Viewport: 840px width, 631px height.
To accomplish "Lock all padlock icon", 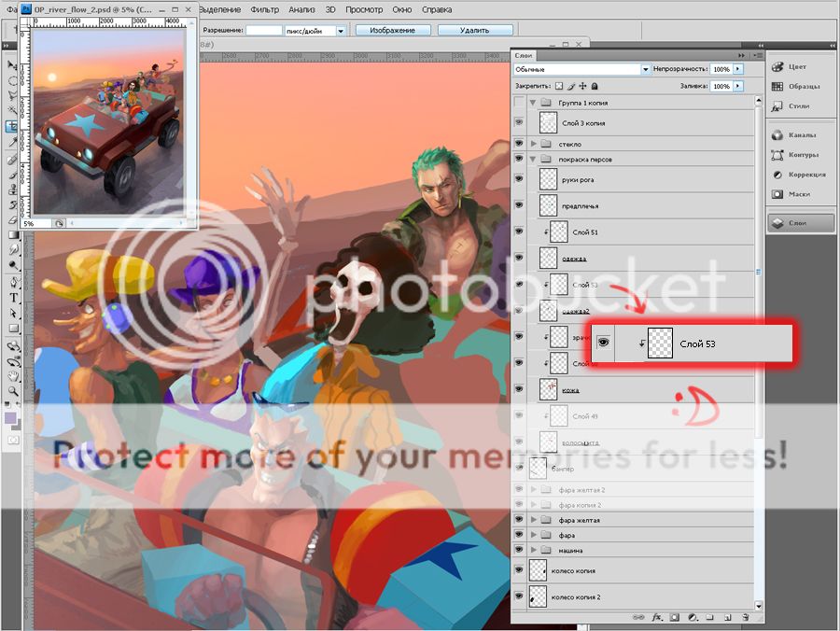I will pos(595,86).
